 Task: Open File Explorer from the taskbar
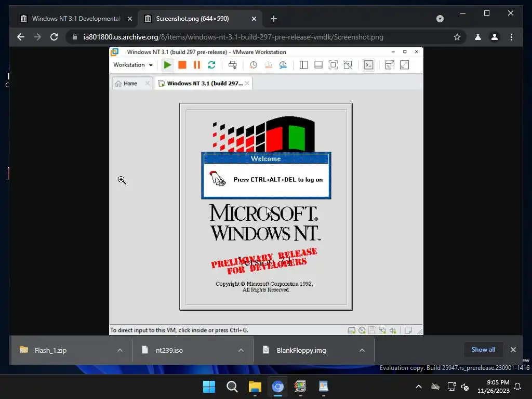pyautogui.click(x=255, y=387)
